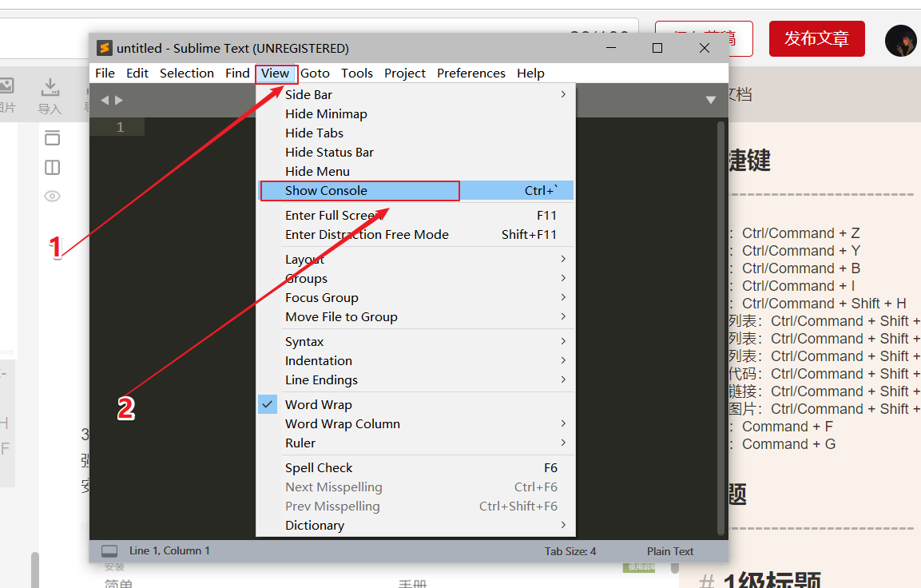Open the Edit menu
921x588 pixels.
click(137, 73)
